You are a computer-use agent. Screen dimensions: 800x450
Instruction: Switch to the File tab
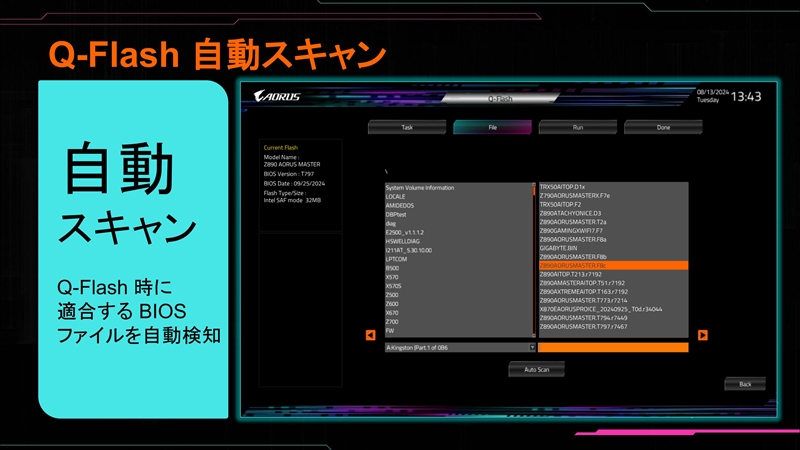tap(492, 128)
